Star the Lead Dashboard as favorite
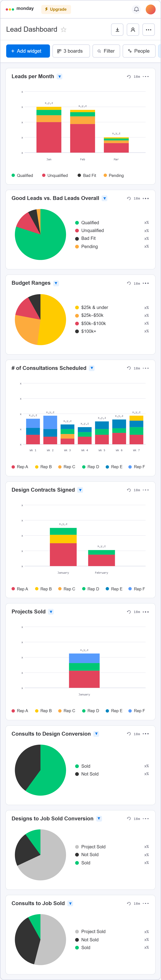This screenshot has width=161, height=980. click(x=64, y=30)
